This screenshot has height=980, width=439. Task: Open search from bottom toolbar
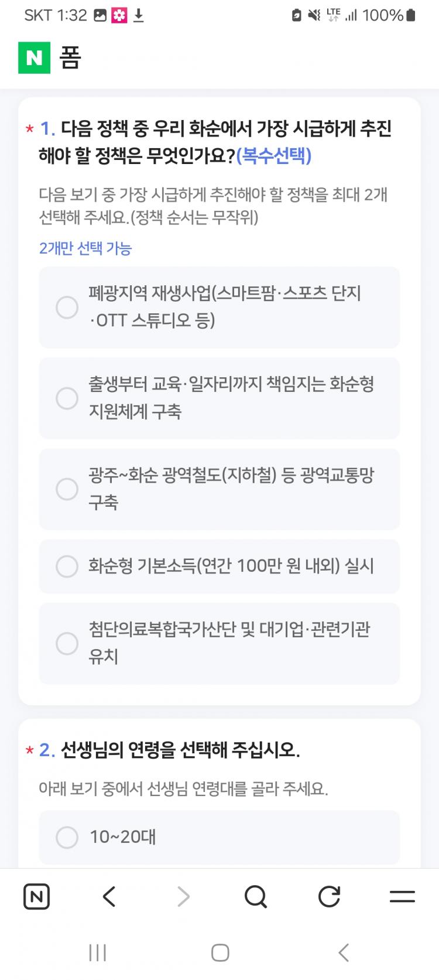tap(256, 896)
